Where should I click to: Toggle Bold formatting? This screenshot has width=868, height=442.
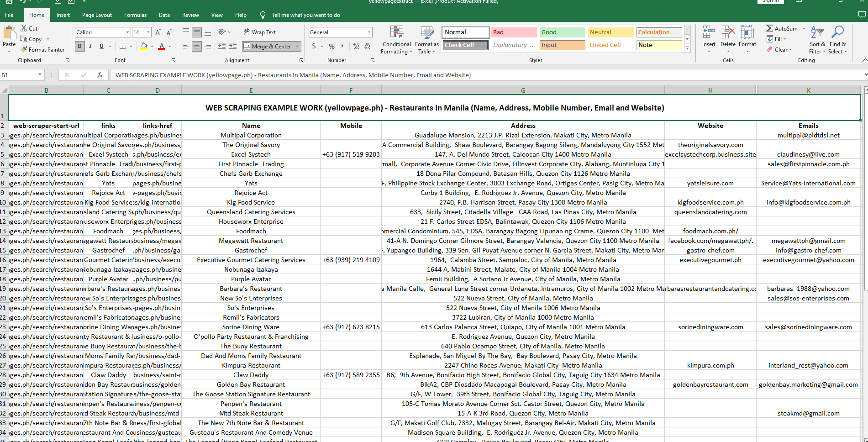(80, 46)
